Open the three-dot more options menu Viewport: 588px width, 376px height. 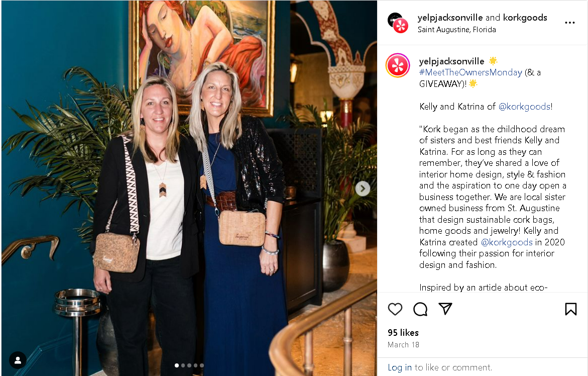(569, 23)
